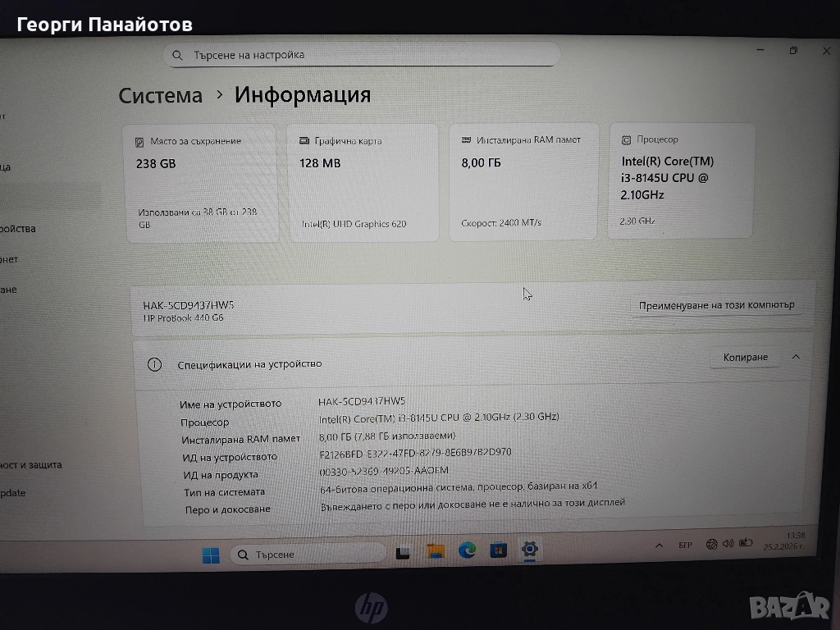
Task: Click Преименуване на този компютър button
Action: point(716,305)
